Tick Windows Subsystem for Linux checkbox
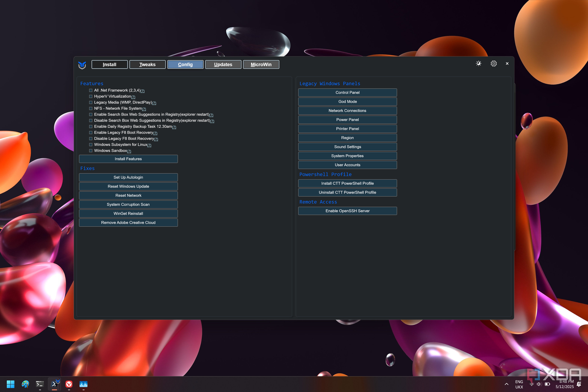 click(91, 145)
